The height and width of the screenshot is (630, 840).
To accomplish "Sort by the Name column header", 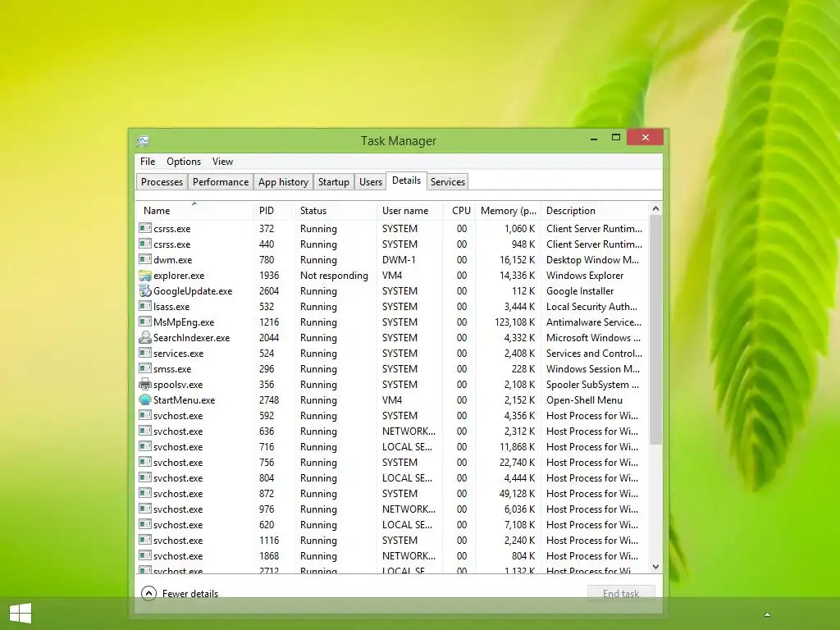I will click(194, 211).
